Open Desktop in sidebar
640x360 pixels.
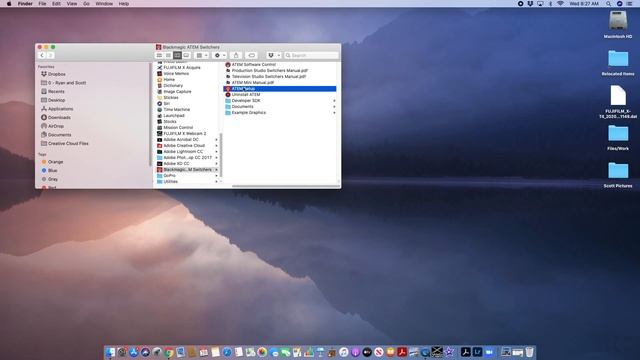(x=53, y=100)
